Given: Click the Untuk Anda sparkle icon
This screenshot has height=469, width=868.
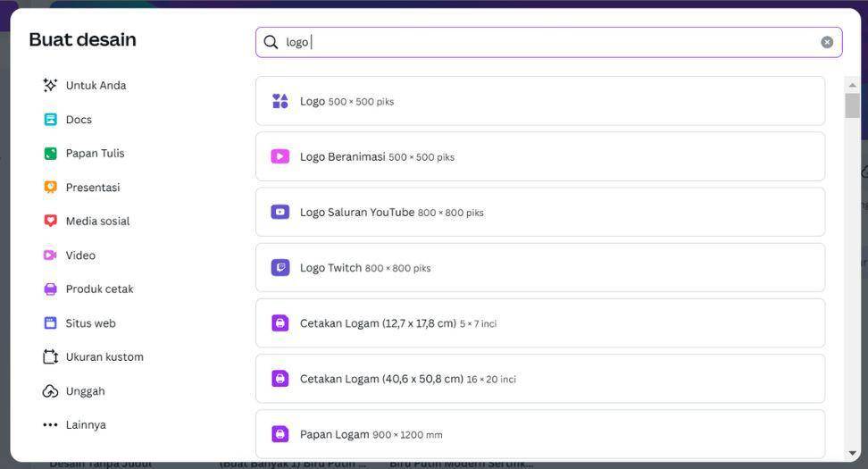Looking at the screenshot, I should click(x=50, y=85).
